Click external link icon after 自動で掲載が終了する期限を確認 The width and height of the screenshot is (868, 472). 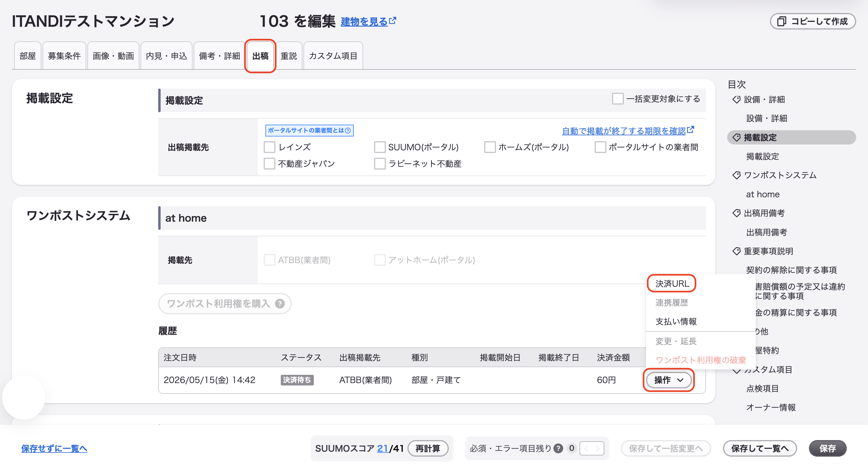pyautogui.click(x=691, y=129)
